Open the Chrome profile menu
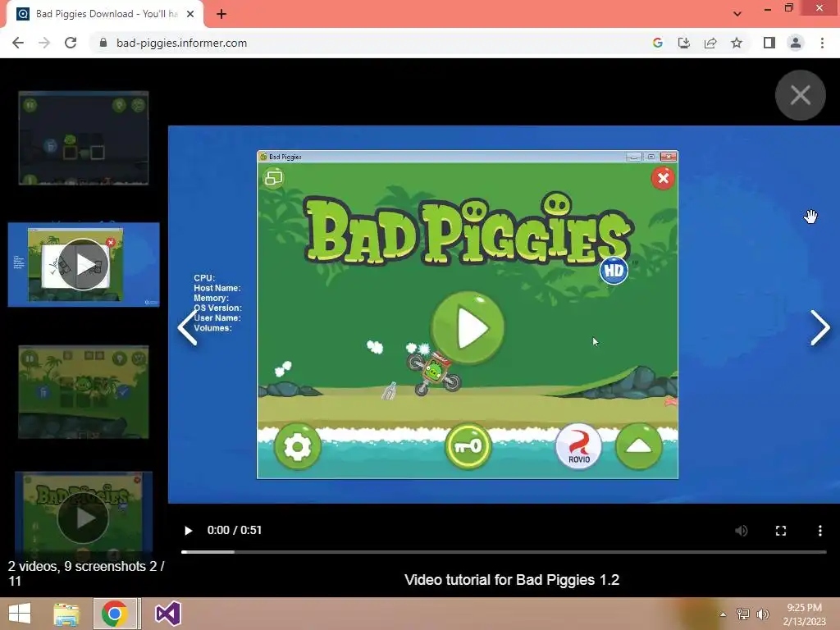This screenshot has height=630, width=840. tap(796, 43)
